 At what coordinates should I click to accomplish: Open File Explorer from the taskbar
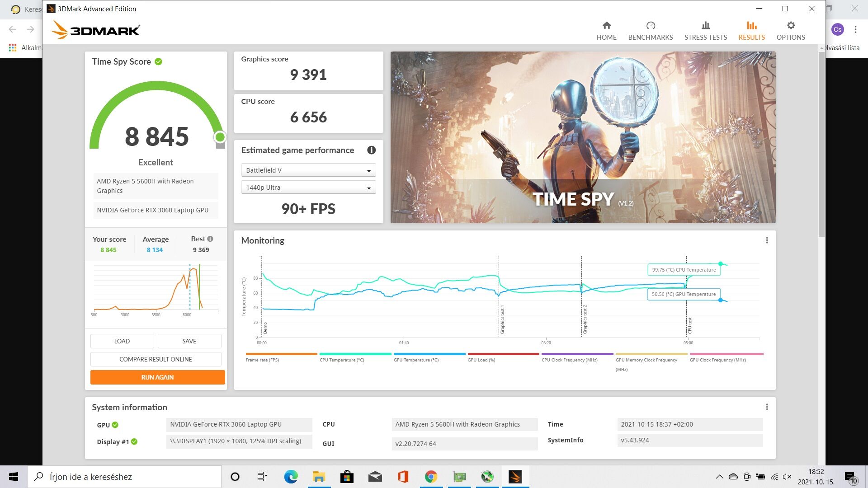point(319,477)
